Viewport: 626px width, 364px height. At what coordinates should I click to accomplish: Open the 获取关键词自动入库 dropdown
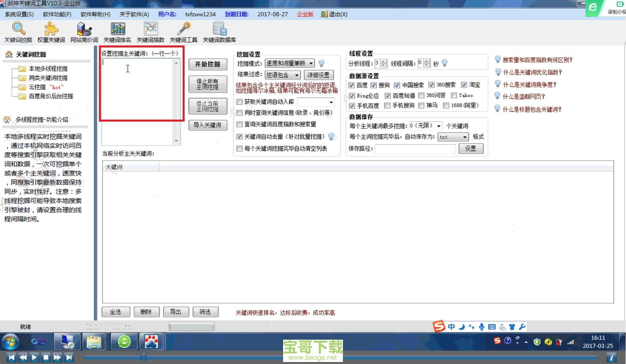316,102
